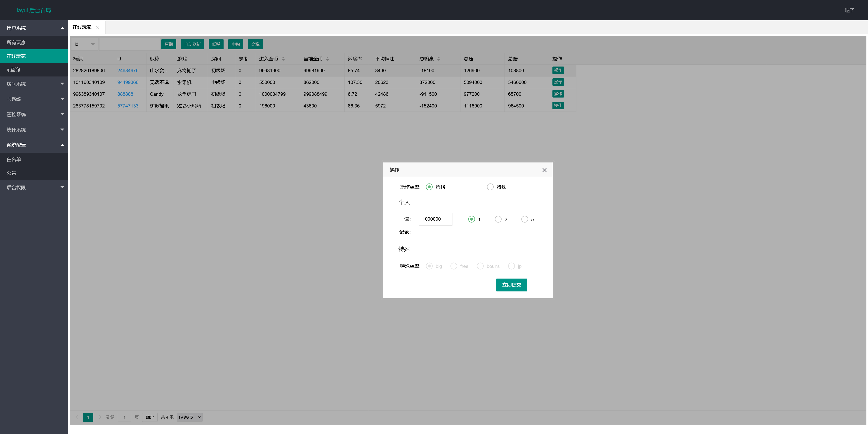This screenshot has height=434, width=868.
Task: Expand the 房间系统 sidebar menu
Action: point(34,84)
